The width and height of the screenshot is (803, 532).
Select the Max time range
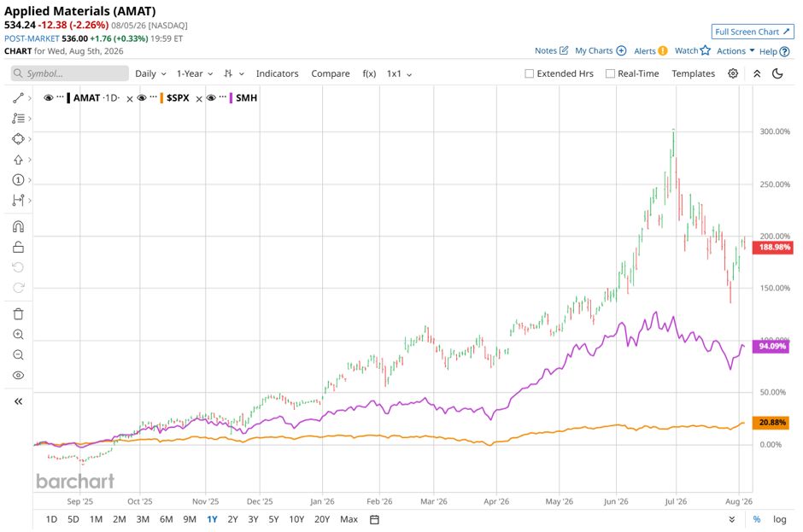click(349, 519)
